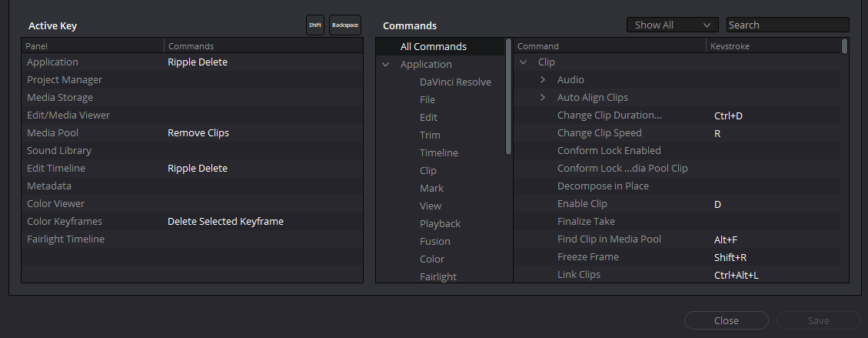
Task: Click the Freeze Frame keystroke Shift+R
Action: click(730, 257)
